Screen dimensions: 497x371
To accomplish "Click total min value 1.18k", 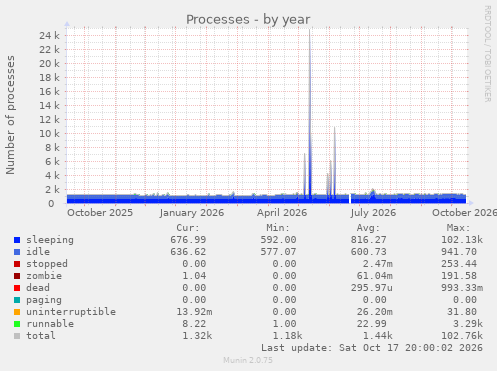I will [x=287, y=336].
